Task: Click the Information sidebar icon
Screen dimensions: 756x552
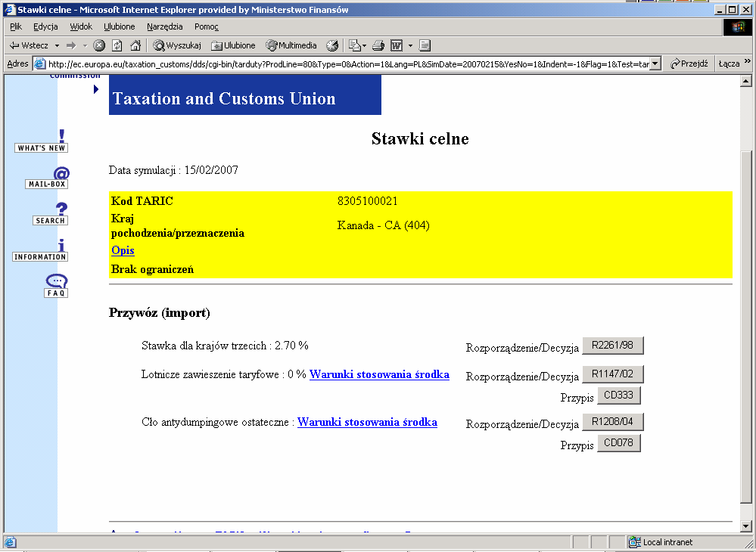Action: (41, 250)
